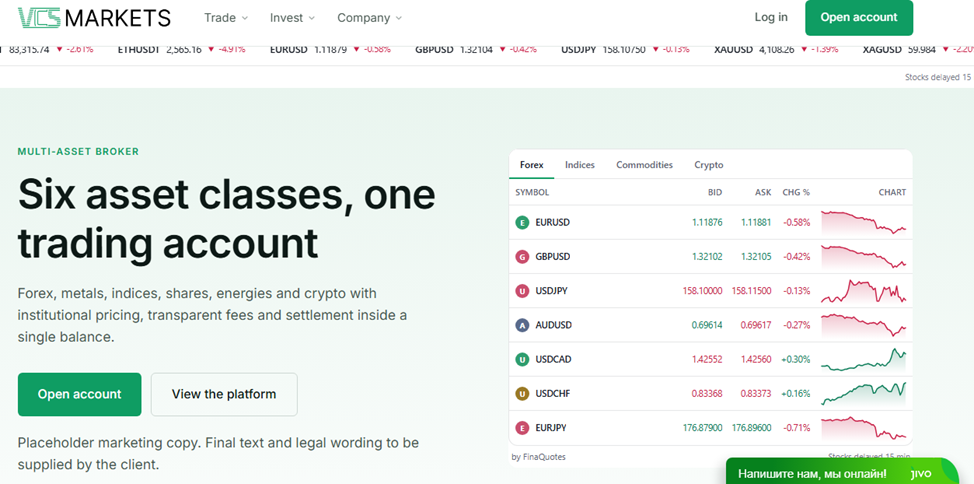Click the GBPUSD ticker in the top strip
The height and width of the screenshot is (484, 974).
pyautogui.click(x=476, y=49)
